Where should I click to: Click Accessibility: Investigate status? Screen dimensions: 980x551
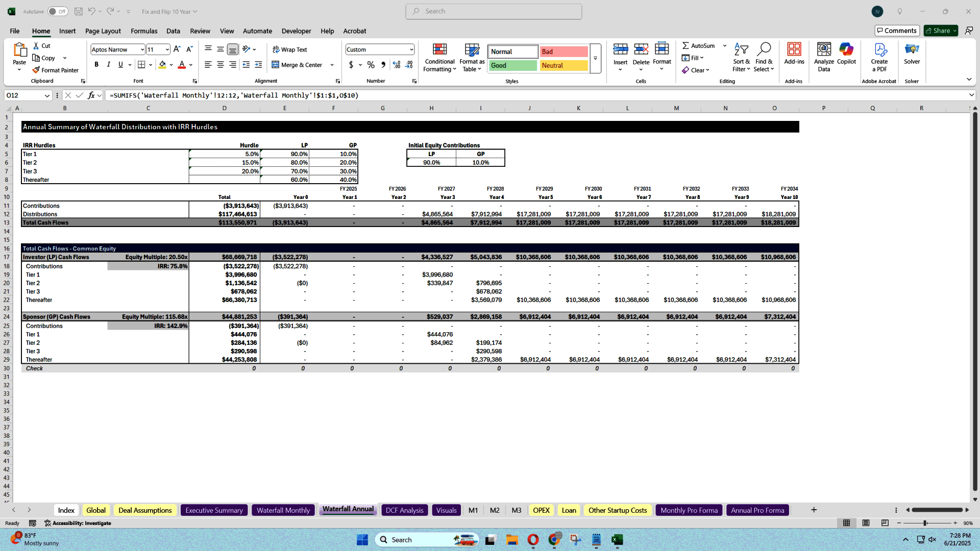tap(78, 523)
